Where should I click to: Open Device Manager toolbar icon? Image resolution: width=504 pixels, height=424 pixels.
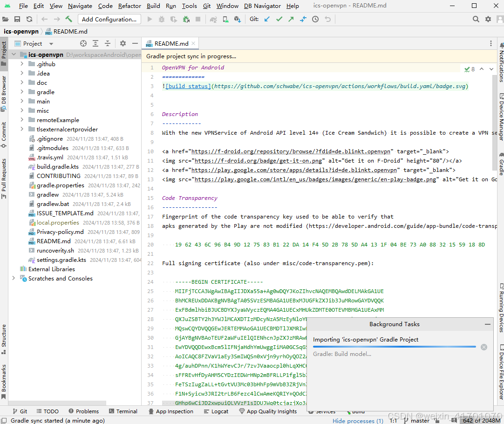coord(225,20)
